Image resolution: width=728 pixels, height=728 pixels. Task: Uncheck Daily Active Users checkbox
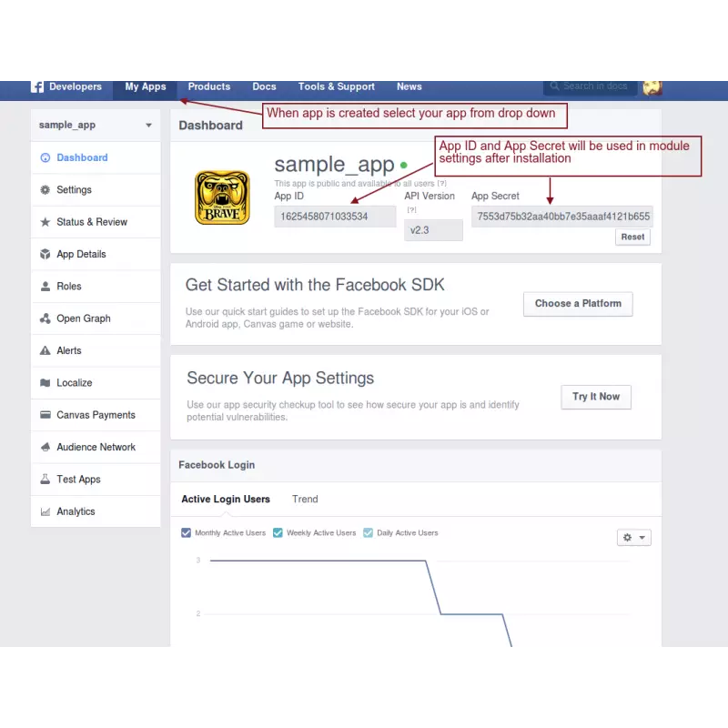tap(369, 532)
